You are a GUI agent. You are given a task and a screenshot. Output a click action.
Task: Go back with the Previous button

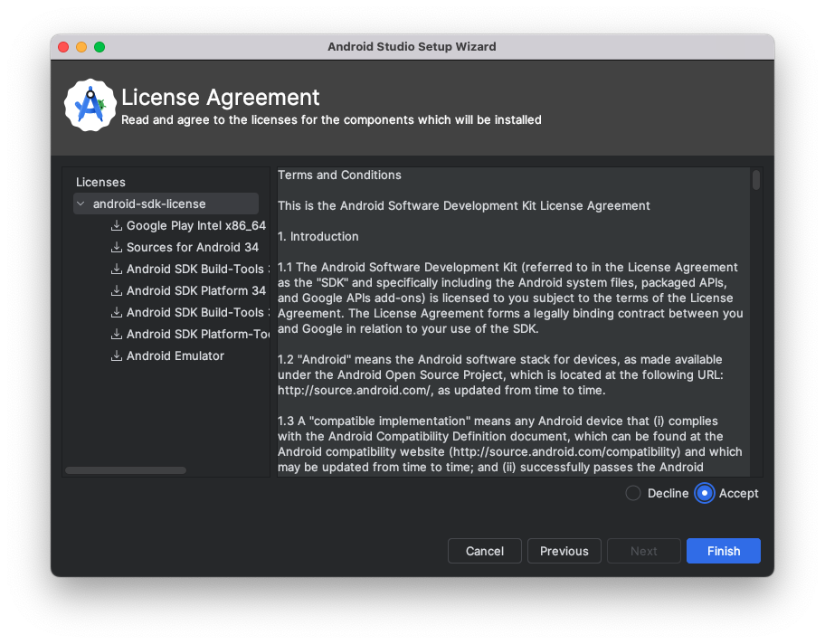tap(564, 551)
